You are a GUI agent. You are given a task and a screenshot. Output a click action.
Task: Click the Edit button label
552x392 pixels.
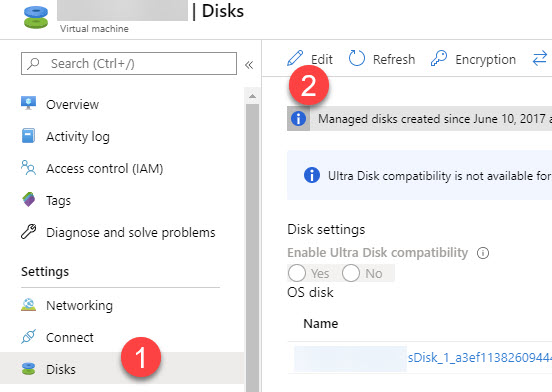pyautogui.click(x=322, y=59)
